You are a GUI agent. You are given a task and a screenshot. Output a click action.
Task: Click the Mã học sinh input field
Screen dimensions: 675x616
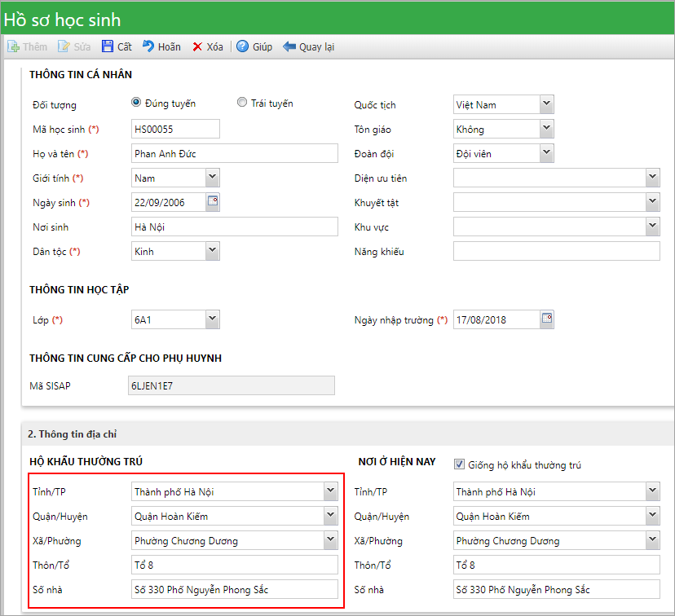175,129
